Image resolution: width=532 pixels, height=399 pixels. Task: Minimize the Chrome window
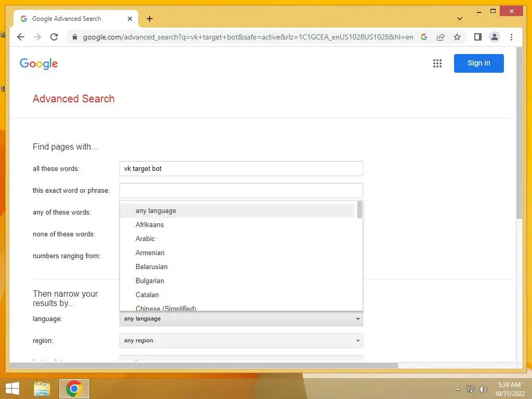tap(478, 11)
